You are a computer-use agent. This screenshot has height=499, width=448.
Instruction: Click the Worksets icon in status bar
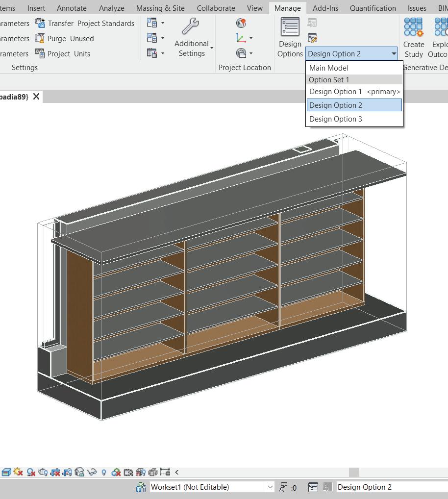coord(141,487)
